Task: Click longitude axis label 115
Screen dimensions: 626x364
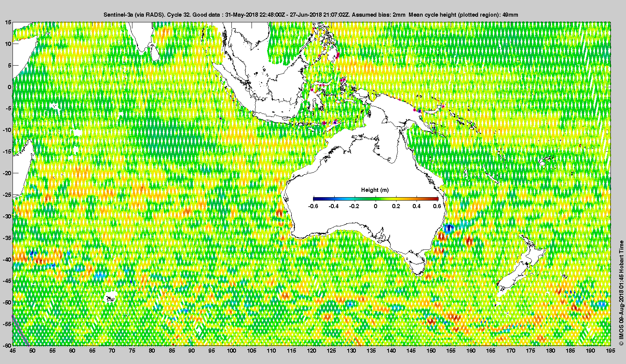Action: point(291,351)
